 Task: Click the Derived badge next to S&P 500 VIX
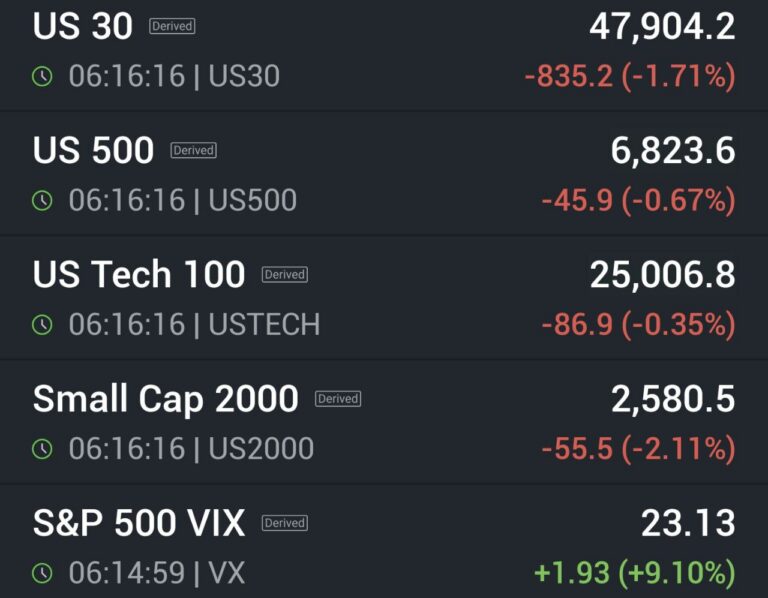tap(284, 523)
